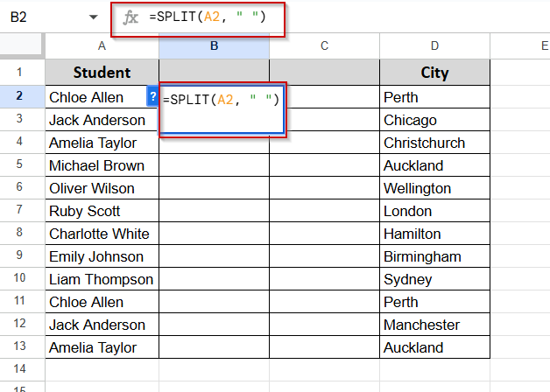Click the select-all corner box
This screenshot has height=392, width=550.
coord(21,44)
